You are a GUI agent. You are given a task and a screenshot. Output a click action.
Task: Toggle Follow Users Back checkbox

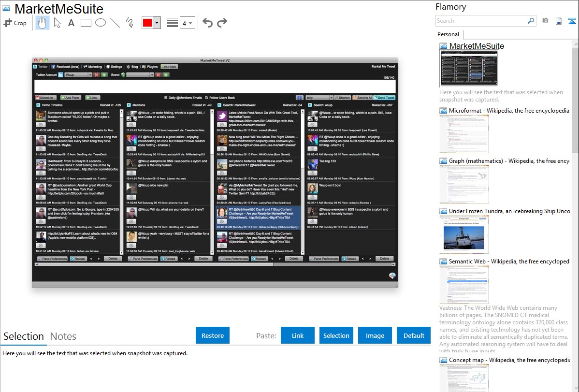[206, 98]
